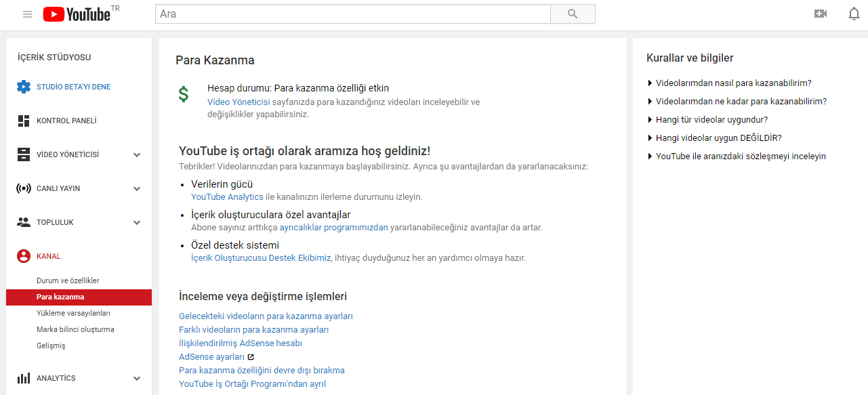
Task: Click the Kanal profile icon
Action: 24,256
